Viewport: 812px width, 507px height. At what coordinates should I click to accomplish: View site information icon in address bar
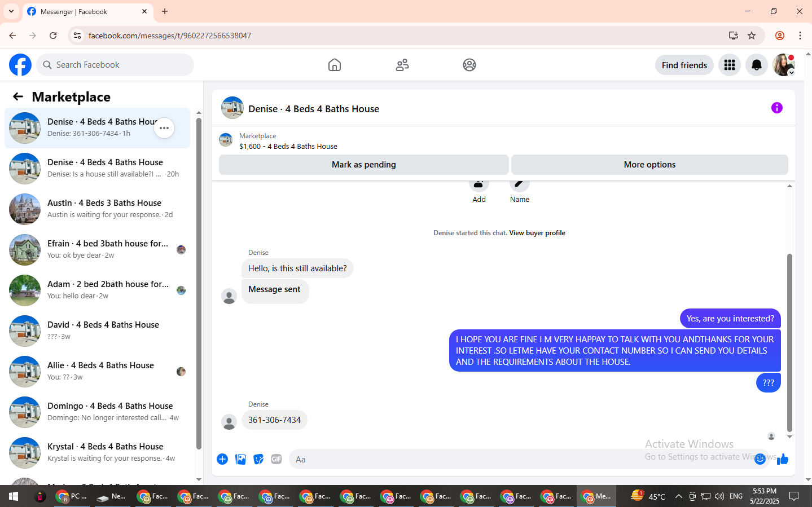77,36
